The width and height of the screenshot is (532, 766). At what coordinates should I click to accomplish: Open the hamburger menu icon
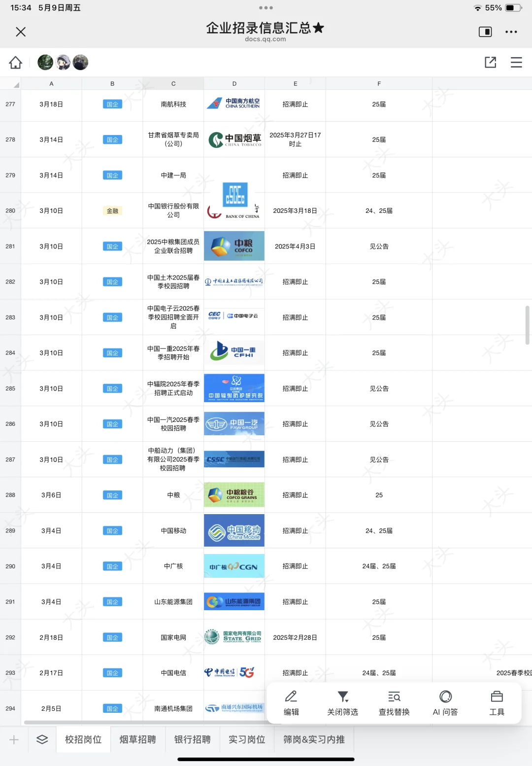coord(516,62)
